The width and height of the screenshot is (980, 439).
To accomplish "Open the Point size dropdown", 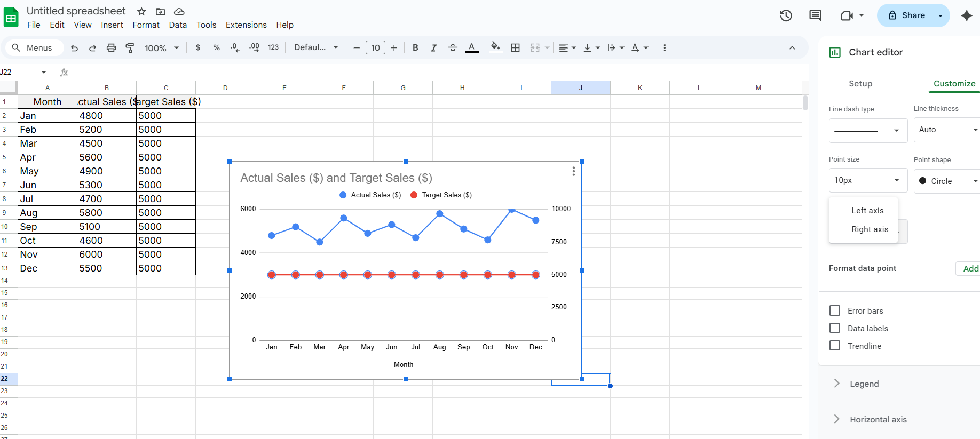I will [x=867, y=180].
